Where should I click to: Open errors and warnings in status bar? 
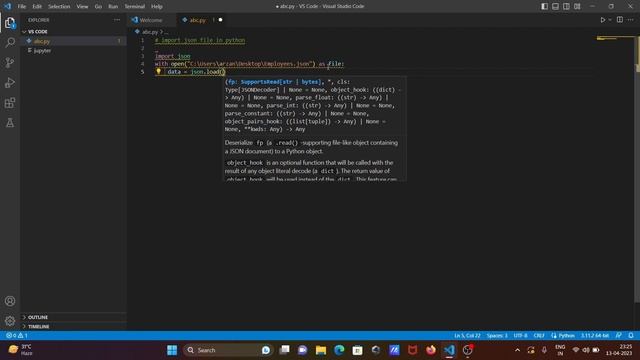(x=17, y=336)
